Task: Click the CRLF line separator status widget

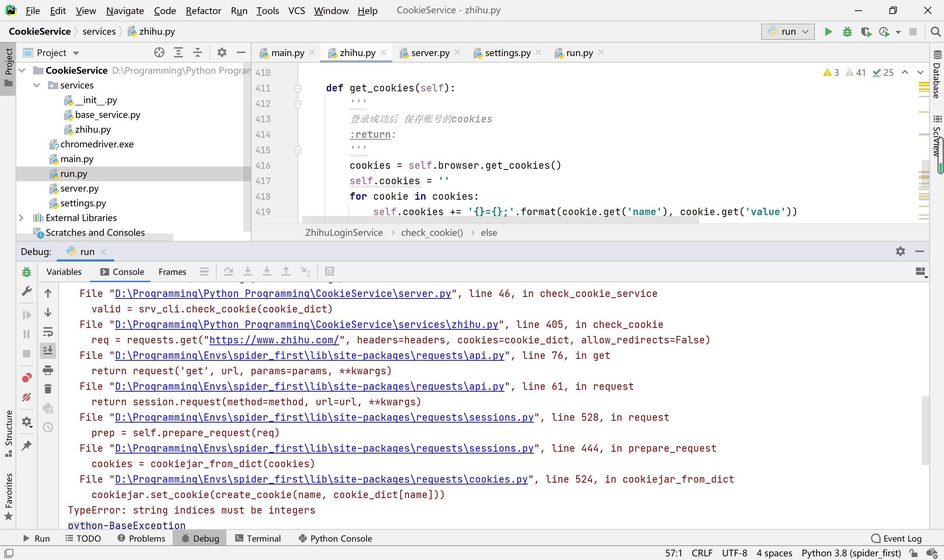Action: tap(702, 553)
